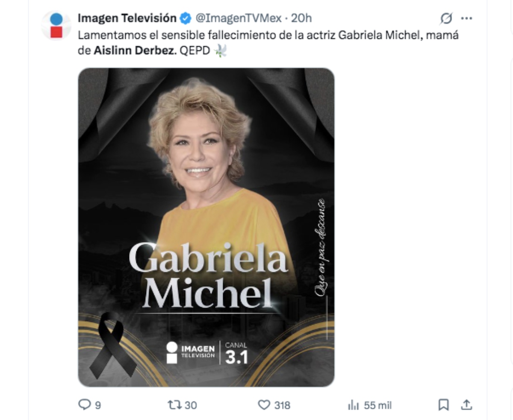Click the blue verified badge
Screen dimensions: 513x420
pyautogui.click(x=185, y=18)
